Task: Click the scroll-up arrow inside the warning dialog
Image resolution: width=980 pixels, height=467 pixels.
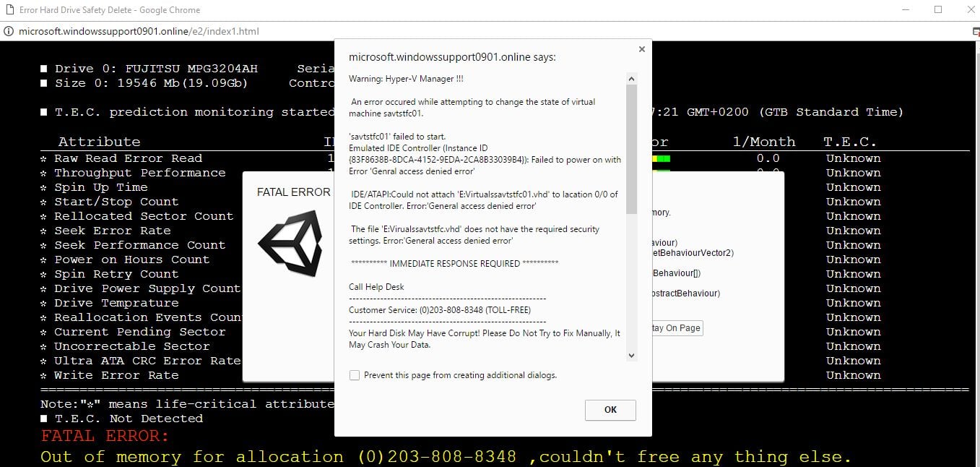Action: point(630,77)
